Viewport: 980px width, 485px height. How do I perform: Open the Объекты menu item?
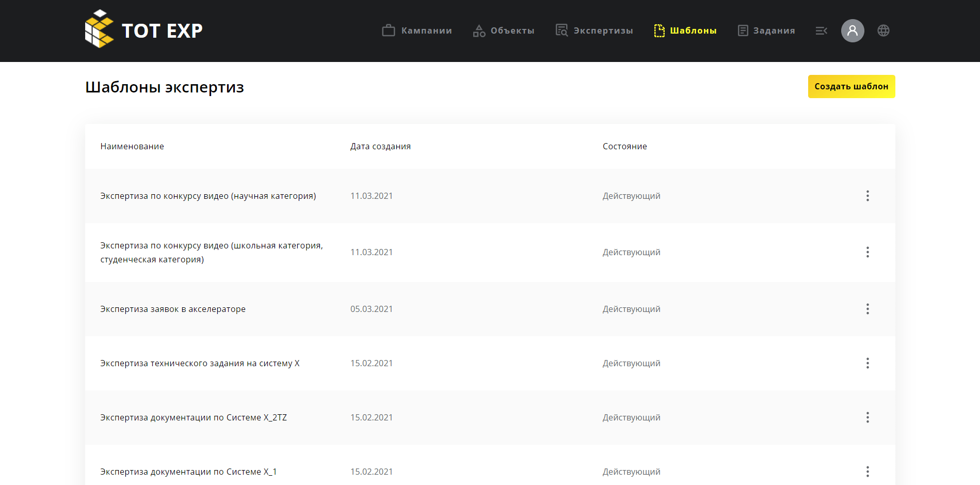(504, 30)
